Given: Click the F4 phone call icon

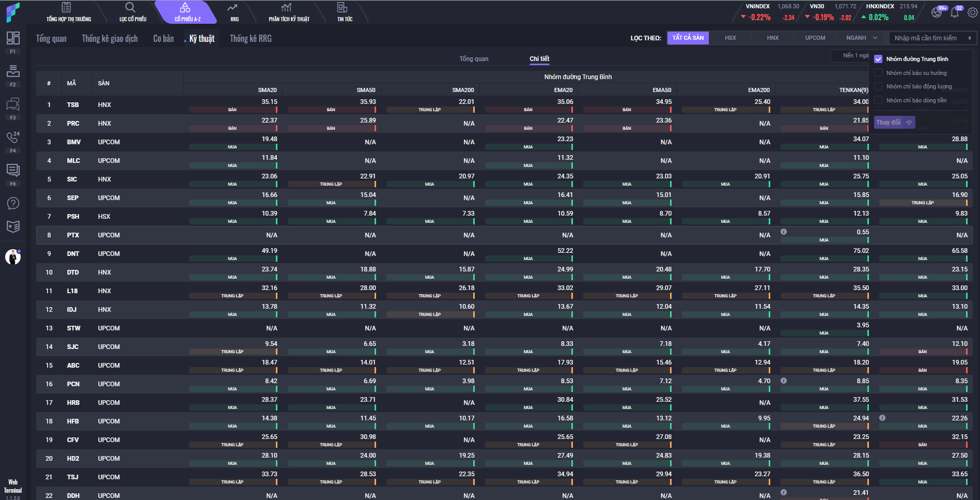Looking at the screenshot, I should pos(12,138).
